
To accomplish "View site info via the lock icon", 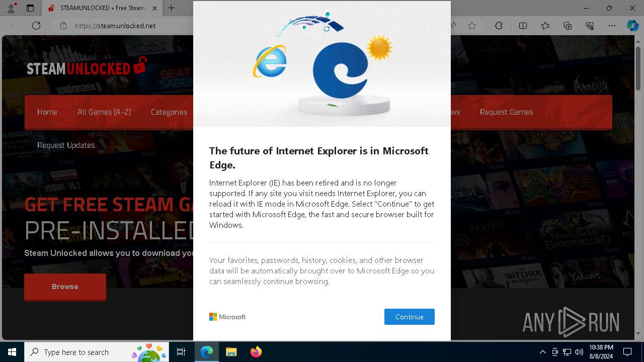I will coord(63,26).
